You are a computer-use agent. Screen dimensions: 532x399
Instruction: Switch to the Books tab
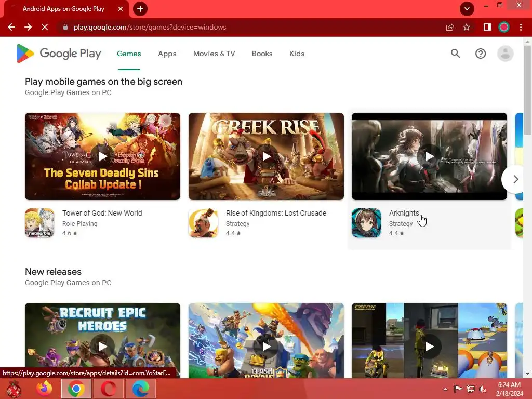coord(262,54)
